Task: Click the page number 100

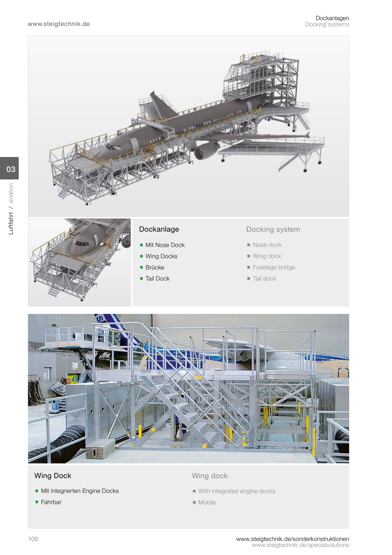Action: (33, 539)
